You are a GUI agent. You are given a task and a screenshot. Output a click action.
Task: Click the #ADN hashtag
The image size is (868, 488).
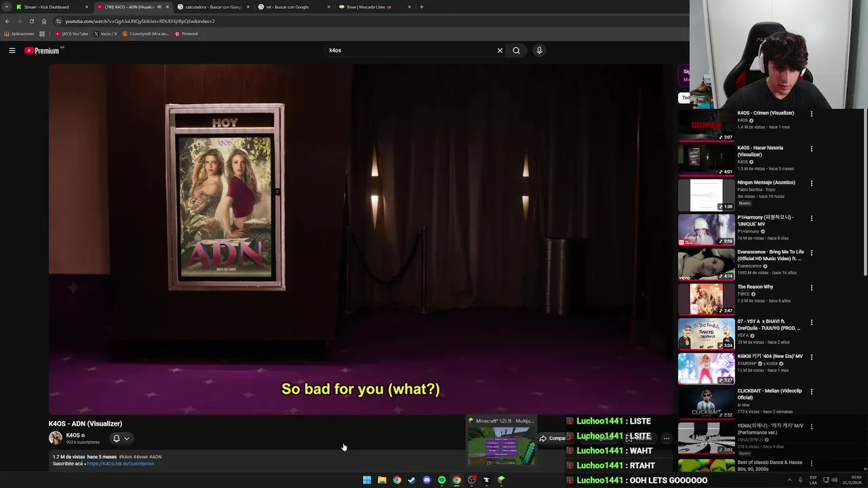coord(155,457)
